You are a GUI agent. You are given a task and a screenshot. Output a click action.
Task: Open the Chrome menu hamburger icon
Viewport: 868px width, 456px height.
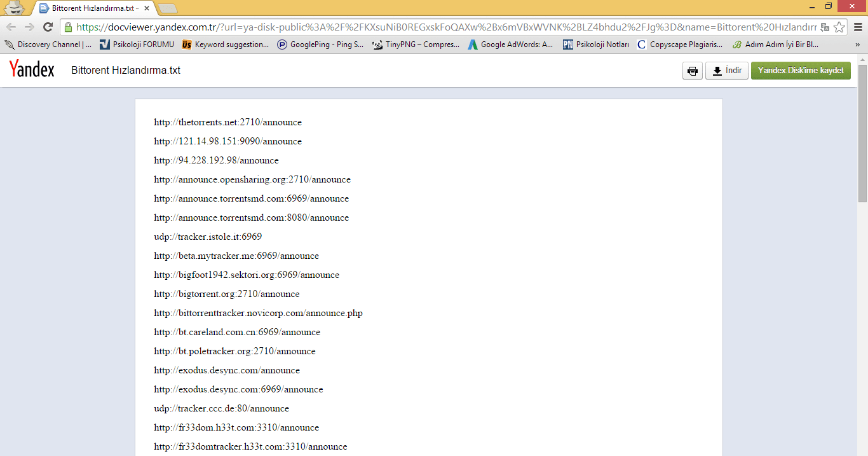point(857,27)
